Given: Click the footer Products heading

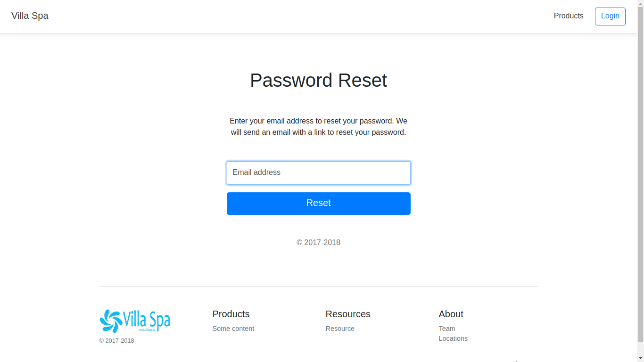Looking at the screenshot, I should tap(231, 314).
